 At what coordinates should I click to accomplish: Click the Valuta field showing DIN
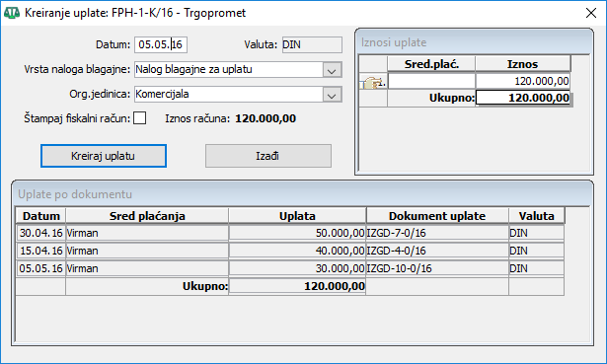(x=312, y=44)
